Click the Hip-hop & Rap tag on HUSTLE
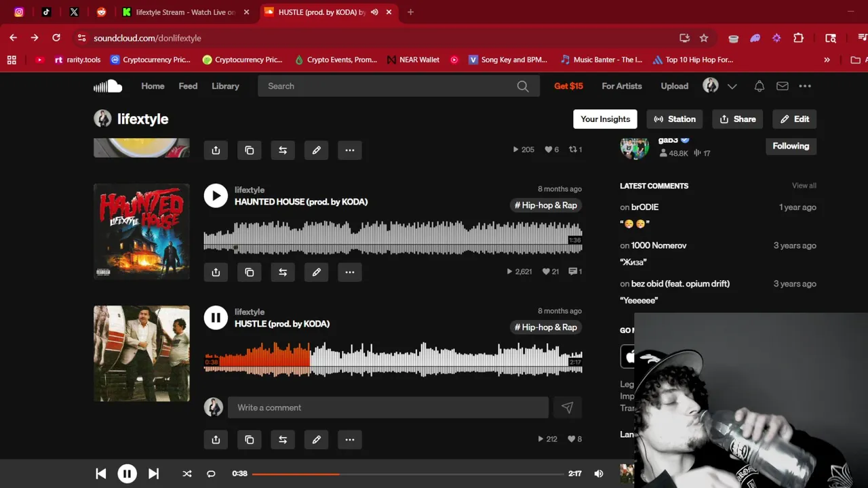Viewport: 868px width, 488px height. click(x=546, y=327)
